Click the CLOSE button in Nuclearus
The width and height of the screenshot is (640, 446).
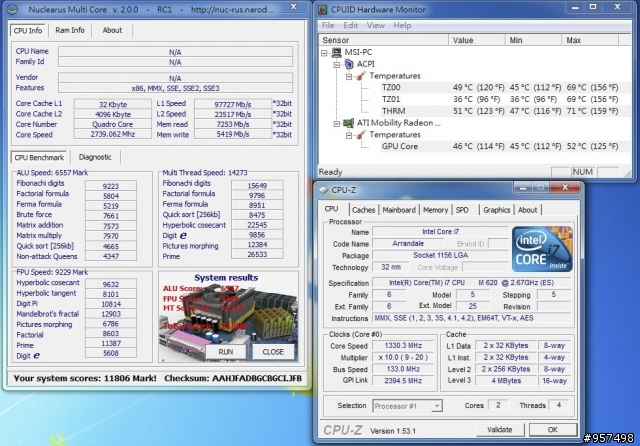click(x=273, y=352)
